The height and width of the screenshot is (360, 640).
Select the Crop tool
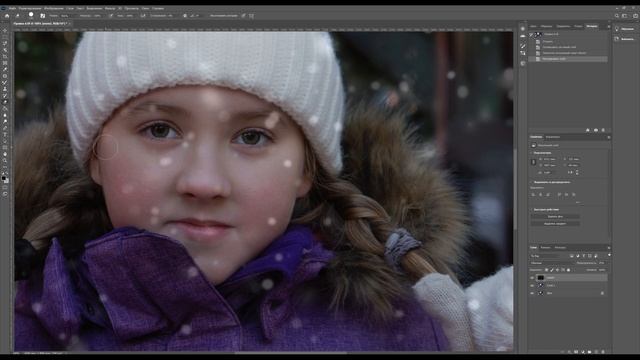(x=5, y=56)
